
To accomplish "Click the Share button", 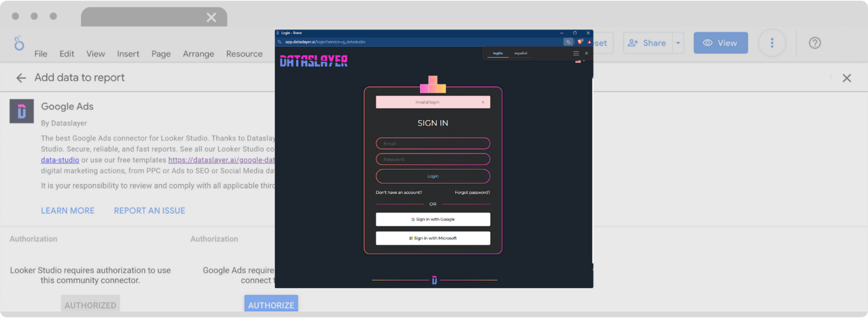I will tap(648, 43).
